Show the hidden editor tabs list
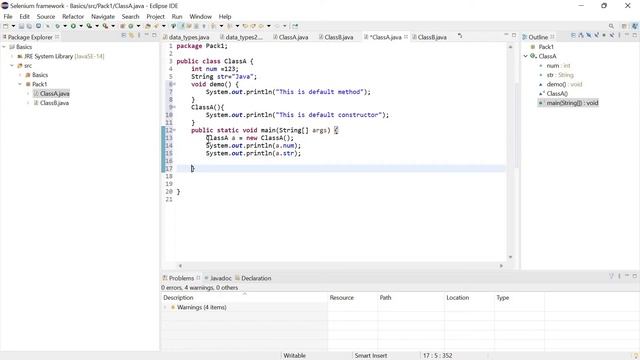 click(460, 36)
